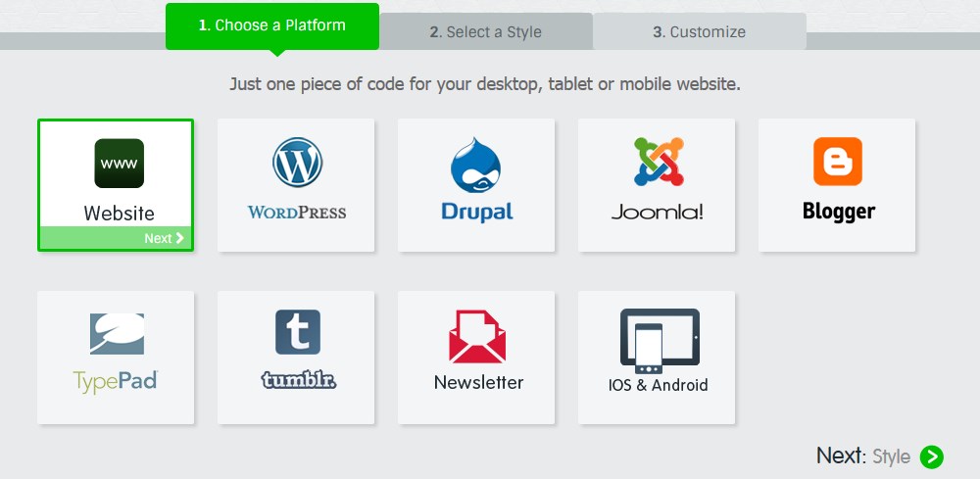Click the 'IOS & Android' label
Screen dimensions: 980x479
659,385
